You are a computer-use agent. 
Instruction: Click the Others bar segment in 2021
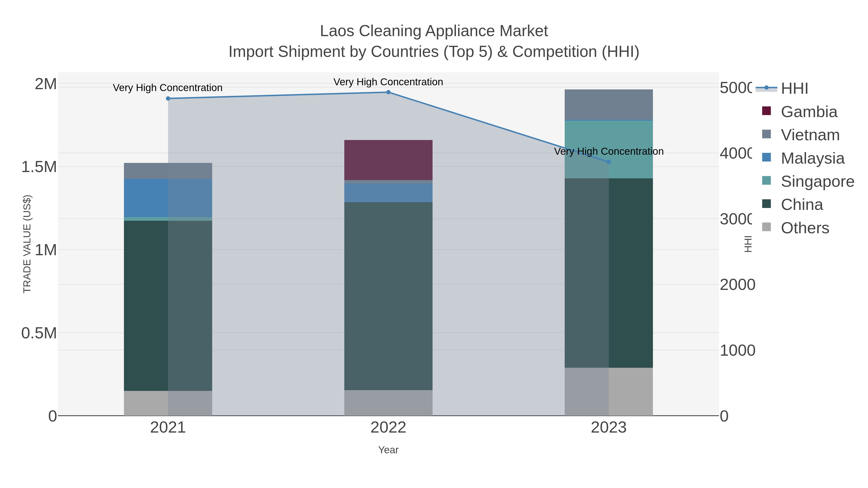coord(168,403)
